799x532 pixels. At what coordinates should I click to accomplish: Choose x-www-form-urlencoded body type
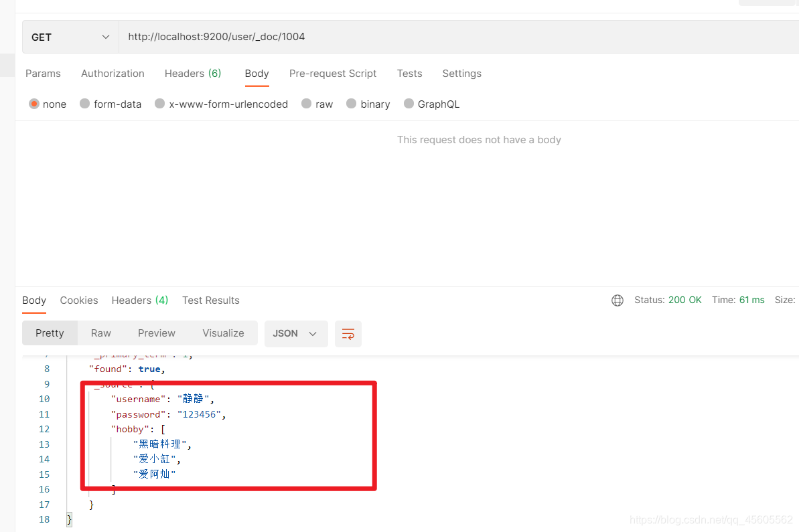point(160,104)
